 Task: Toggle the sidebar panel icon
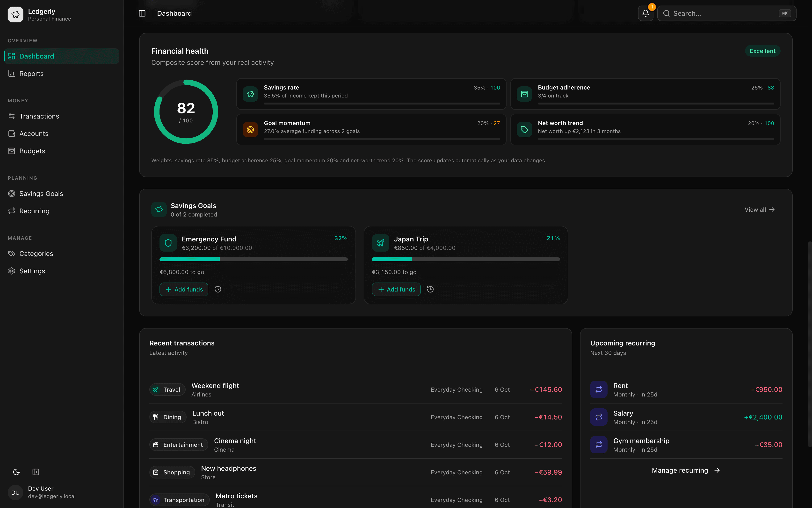pos(142,14)
